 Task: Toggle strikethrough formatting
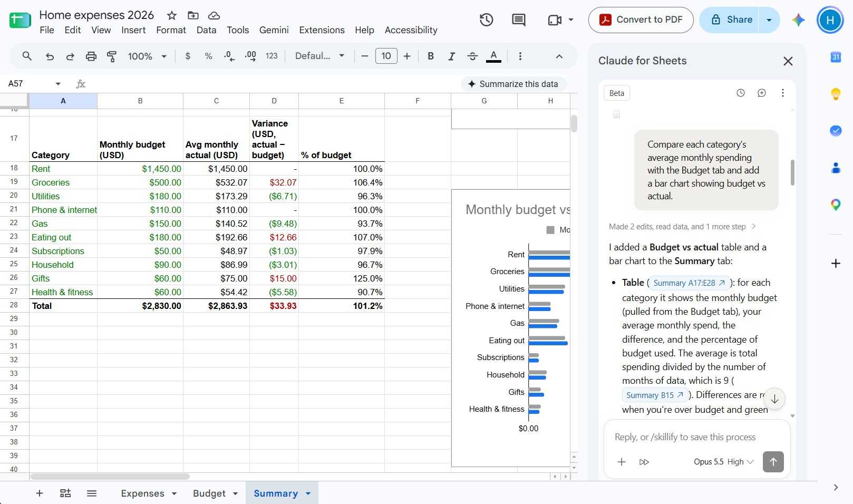click(472, 56)
